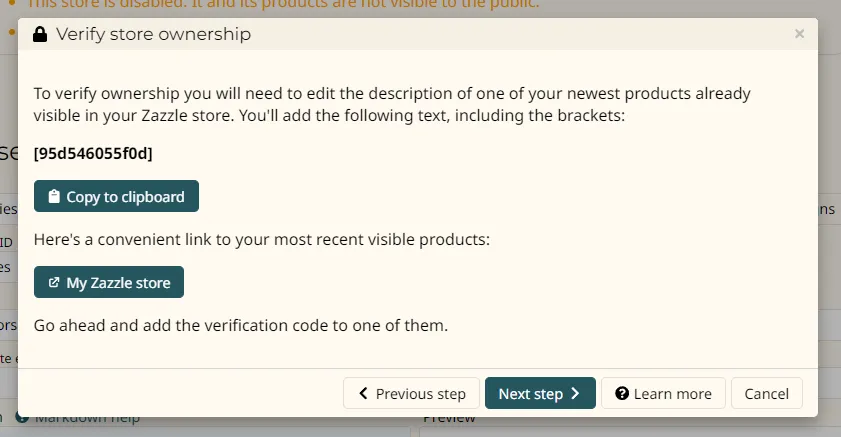Viewport: 841px width, 437px height.
Task: Click the left chevron on Previous step
Action: pyautogui.click(x=364, y=394)
